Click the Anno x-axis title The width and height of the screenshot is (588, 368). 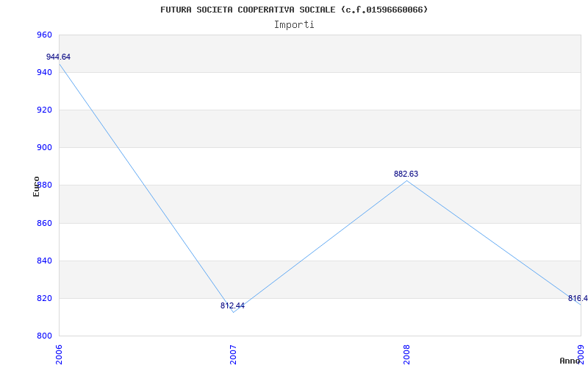572,361
